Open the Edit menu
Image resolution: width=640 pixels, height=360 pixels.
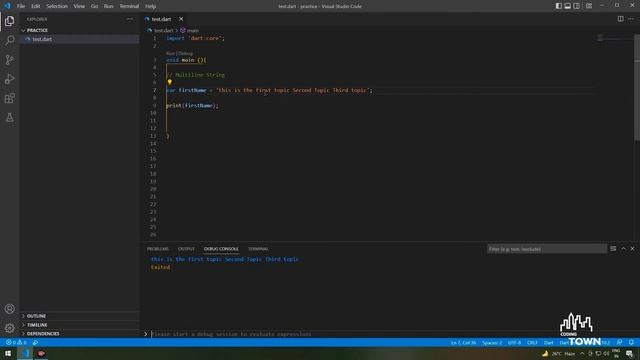36,6
